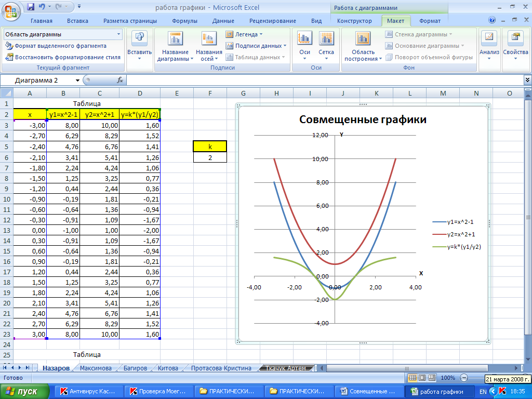Image resolution: width=532 pixels, height=399 pixels.
Task: Open the Insert (Вставить) chart element button
Action: tap(139, 46)
